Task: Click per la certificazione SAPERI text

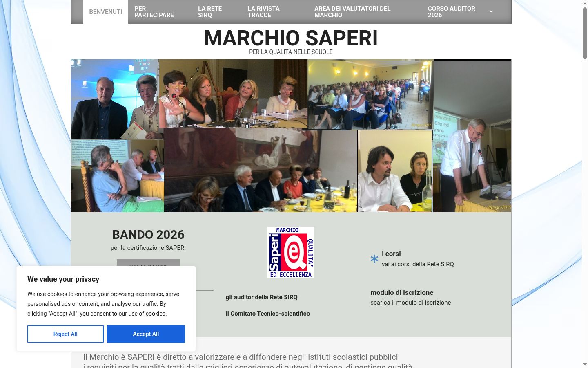Action: (x=148, y=248)
